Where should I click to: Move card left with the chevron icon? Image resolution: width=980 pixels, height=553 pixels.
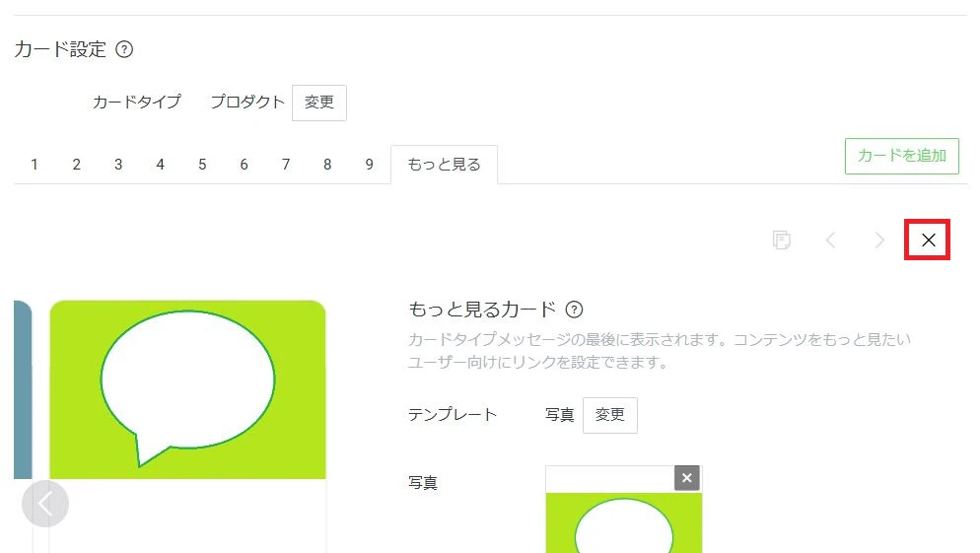click(x=830, y=240)
